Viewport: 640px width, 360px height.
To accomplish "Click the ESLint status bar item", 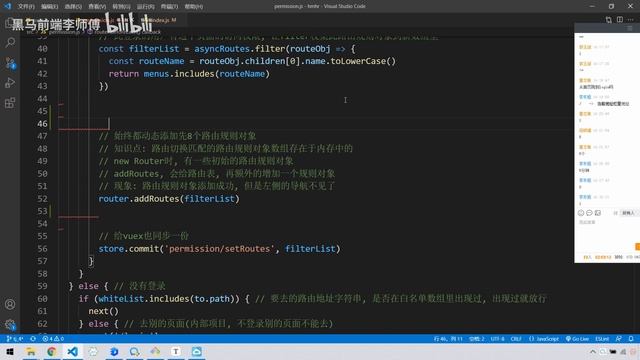I will click(602, 339).
